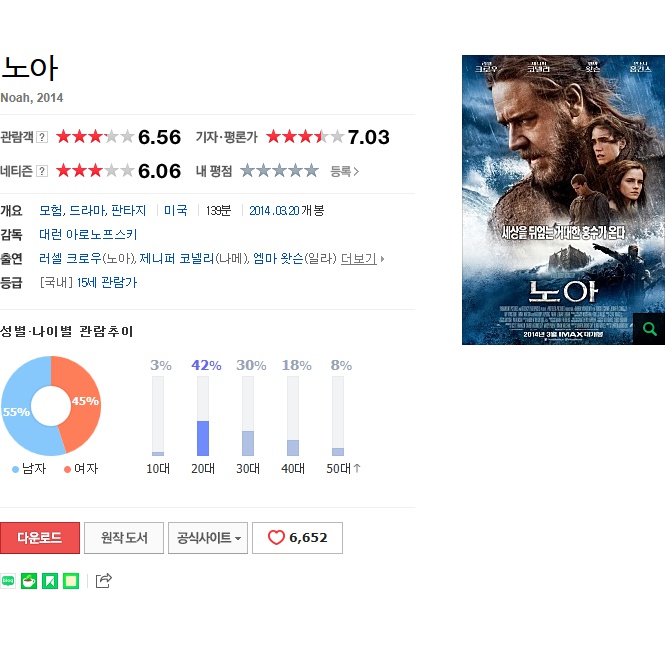
Task: Open director 대런 아로노프스키 link
Action: (88, 234)
